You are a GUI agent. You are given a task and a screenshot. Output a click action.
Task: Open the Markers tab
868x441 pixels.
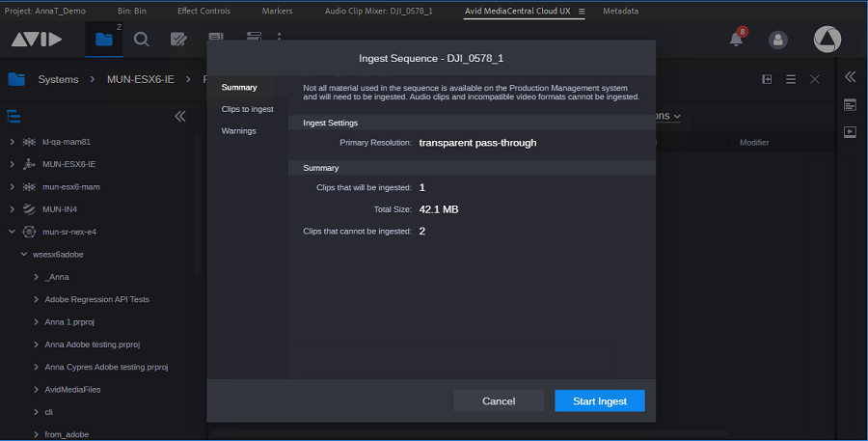click(x=278, y=11)
